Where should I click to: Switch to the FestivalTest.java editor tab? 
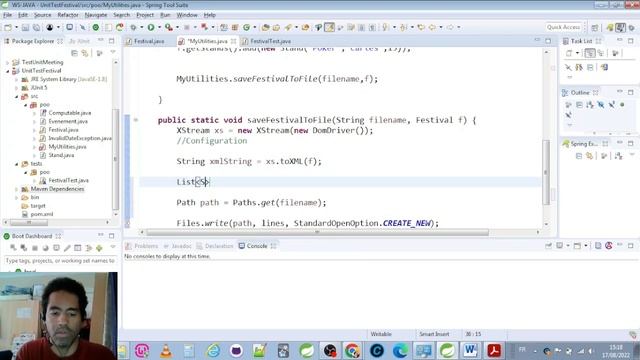coord(267,41)
